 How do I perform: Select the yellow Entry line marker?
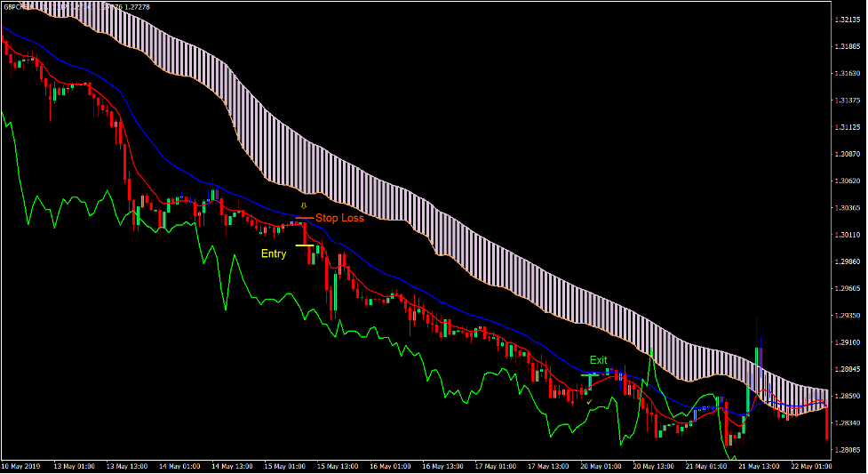coord(304,245)
